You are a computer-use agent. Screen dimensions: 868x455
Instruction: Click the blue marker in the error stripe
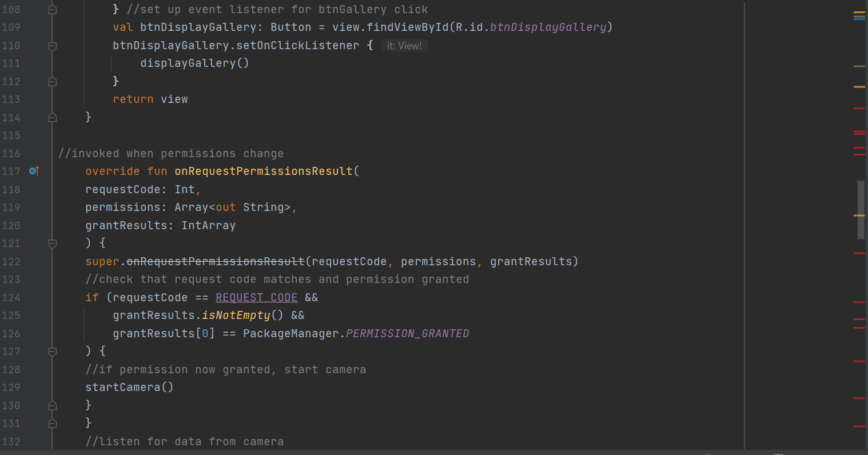click(859, 18)
